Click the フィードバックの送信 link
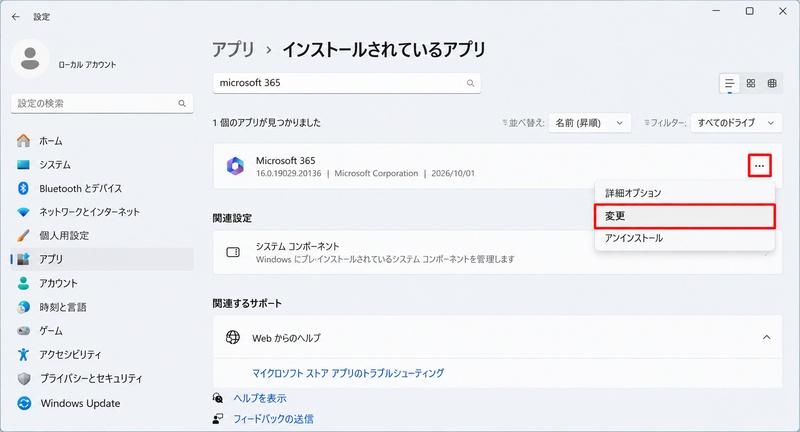Screen dimensions: 800x432 (273, 419)
